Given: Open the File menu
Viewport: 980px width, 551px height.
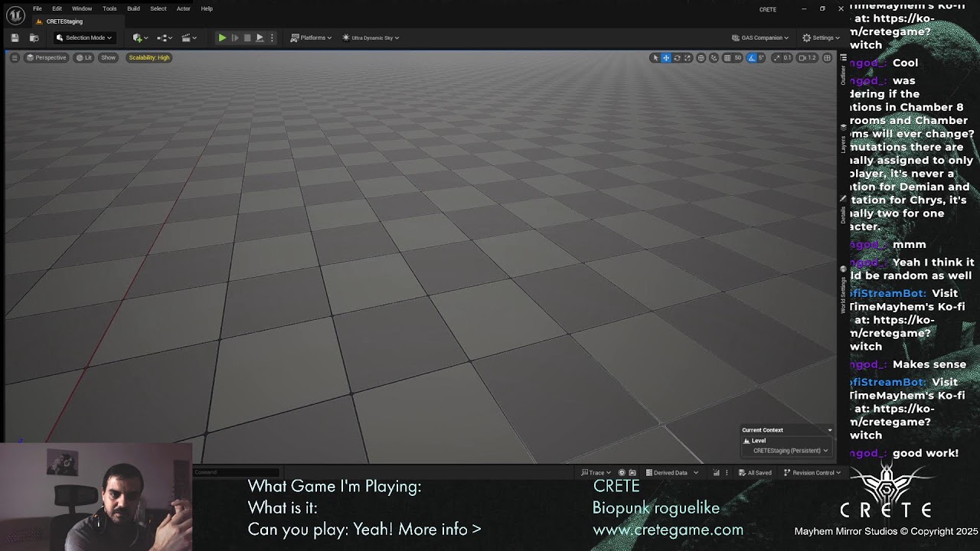Looking at the screenshot, I should click(x=37, y=8).
